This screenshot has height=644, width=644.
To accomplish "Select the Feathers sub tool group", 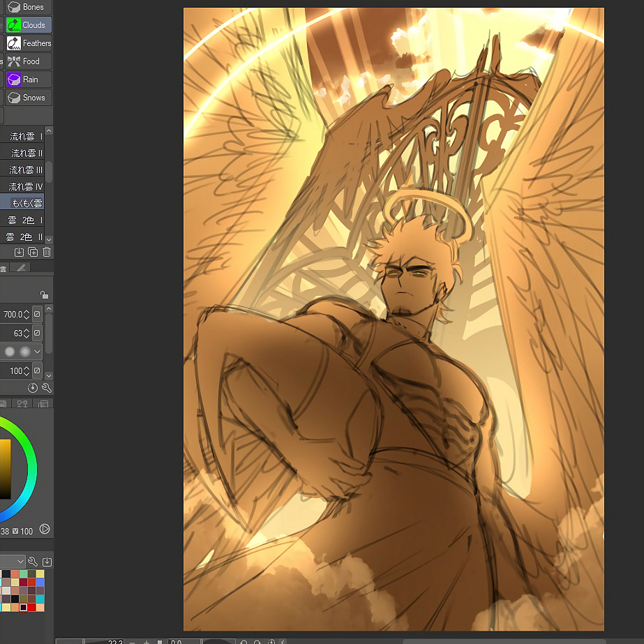I will [28, 43].
